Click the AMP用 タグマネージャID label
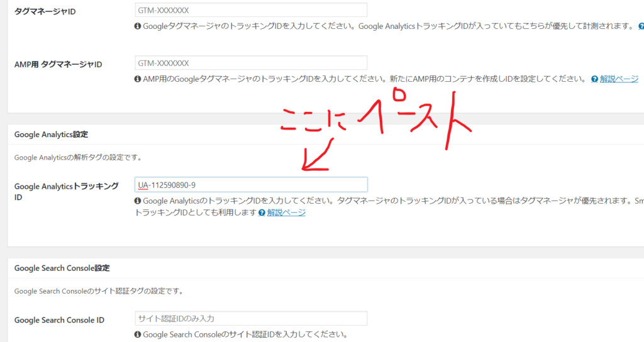This screenshot has height=342, width=644. (x=58, y=65)
